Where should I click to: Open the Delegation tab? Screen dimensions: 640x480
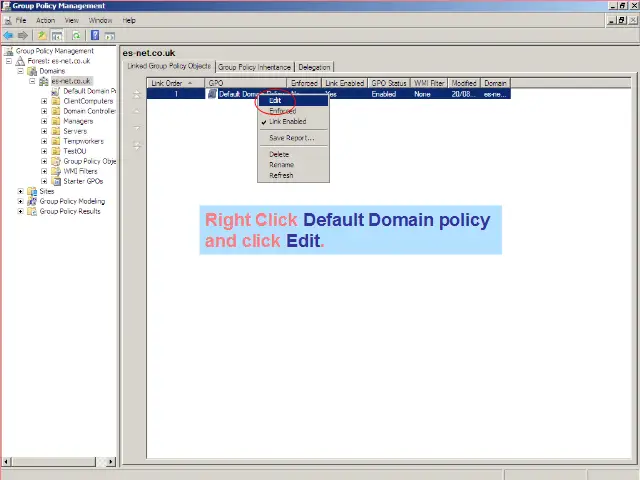(x=314, y=67)
